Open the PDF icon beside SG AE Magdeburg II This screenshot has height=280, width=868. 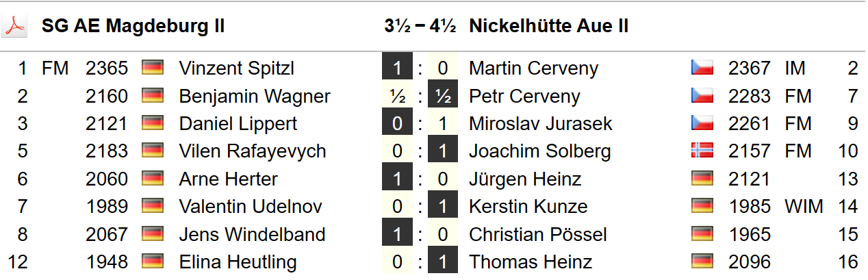pos(14,26)
